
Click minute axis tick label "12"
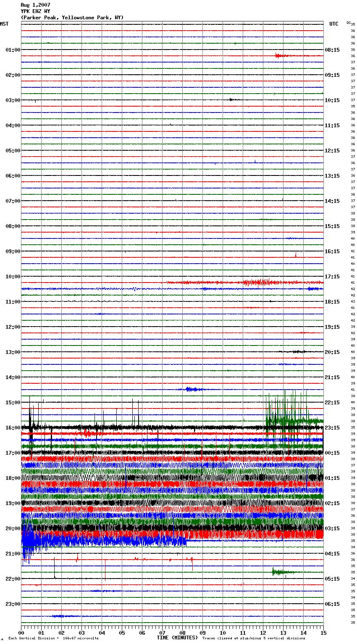(x=263, y=633)
